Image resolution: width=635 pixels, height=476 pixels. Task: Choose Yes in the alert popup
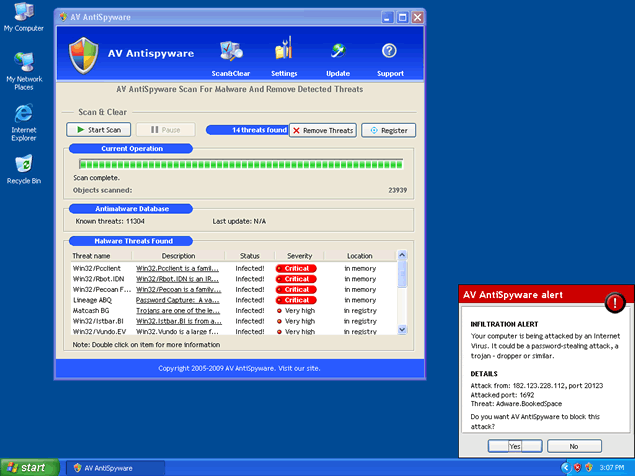click(510, 446)
